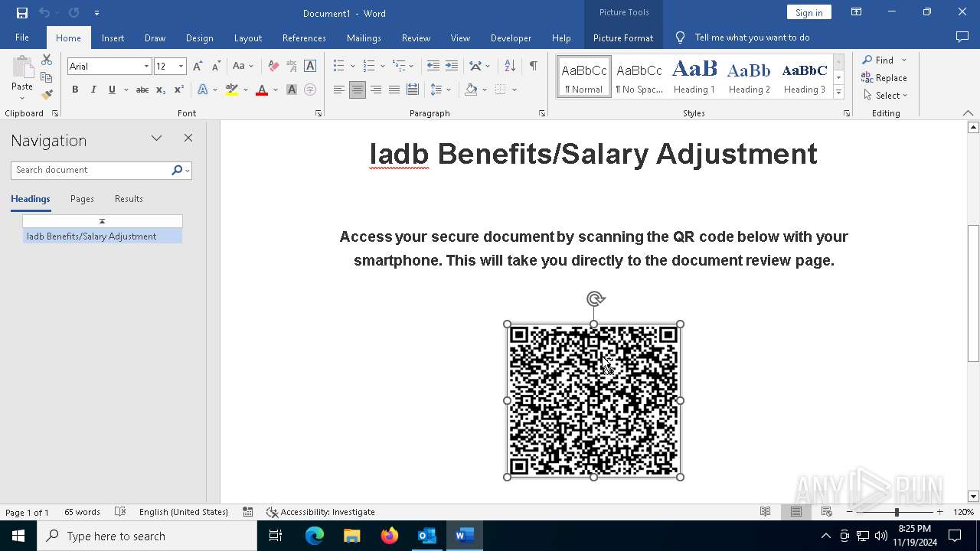Select the Iadb Benefits/Salary Adjustment heading item
This screenshot has width=980, height=551.
pos(102,236)
